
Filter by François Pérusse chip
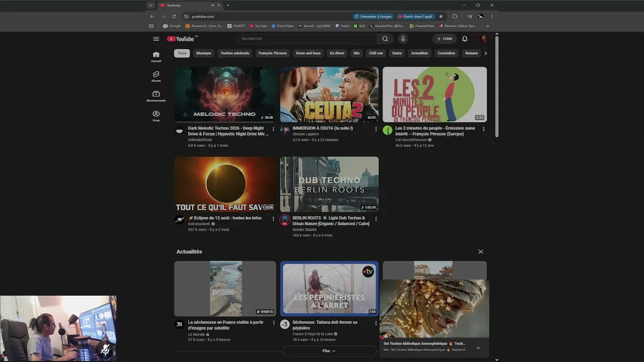click(x=273, y=53)
